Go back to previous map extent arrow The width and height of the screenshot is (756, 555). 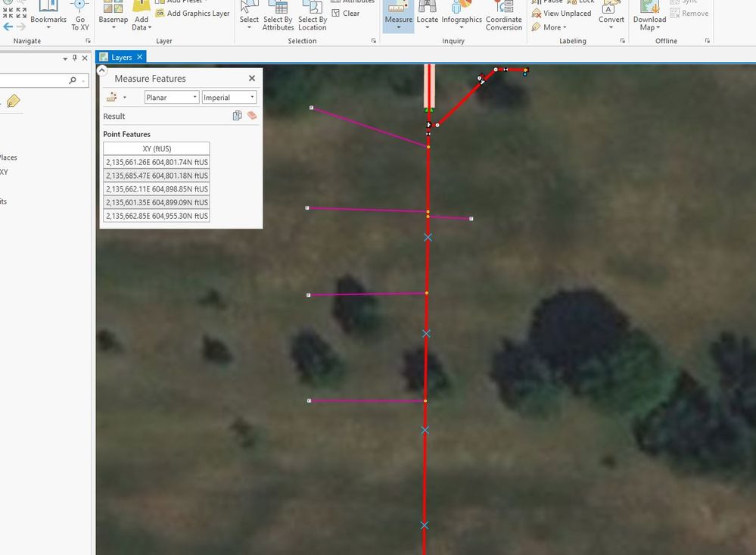[8, 27]
